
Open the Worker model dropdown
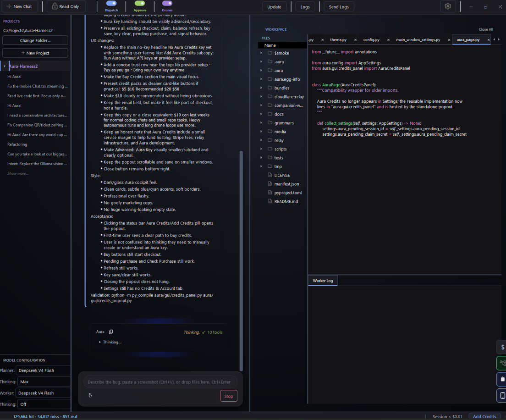(44, 393)
